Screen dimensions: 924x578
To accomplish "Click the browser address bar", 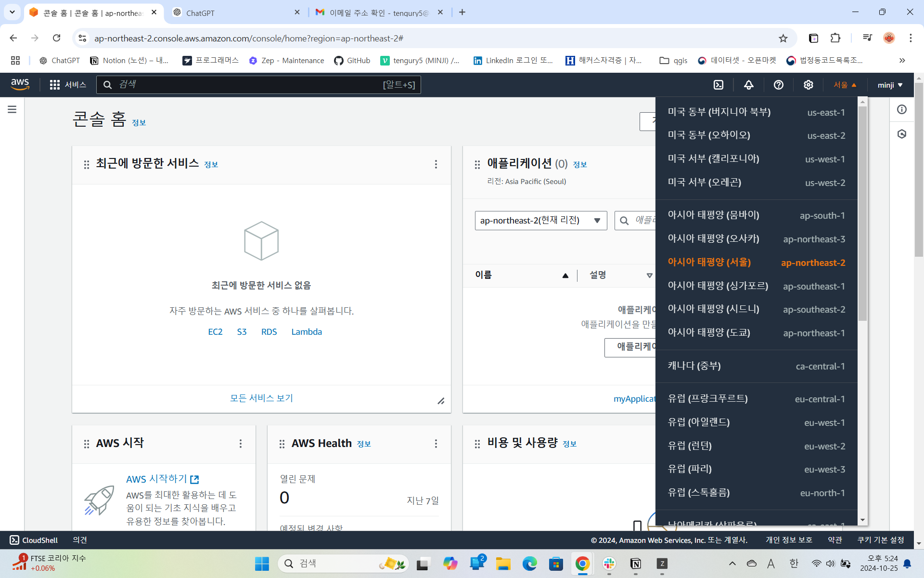I will pos(433,38).
